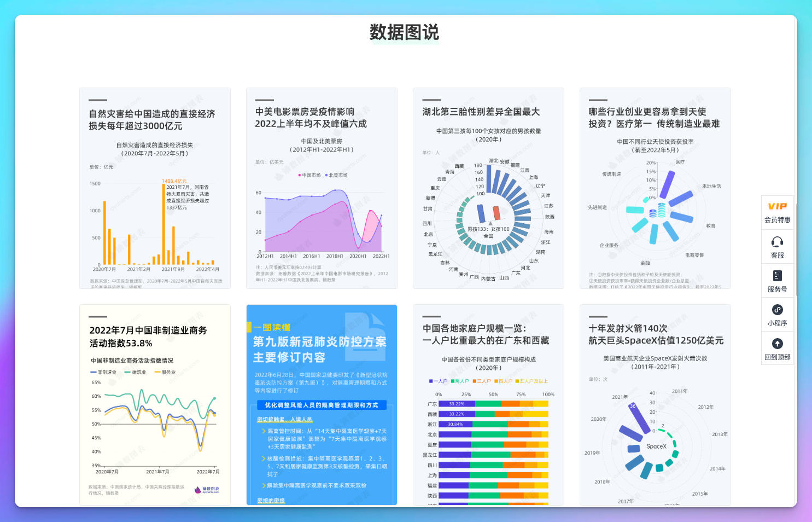Click the orange VIP 会员特惠 icon
The image size is (812, 522).
[777, 207]
